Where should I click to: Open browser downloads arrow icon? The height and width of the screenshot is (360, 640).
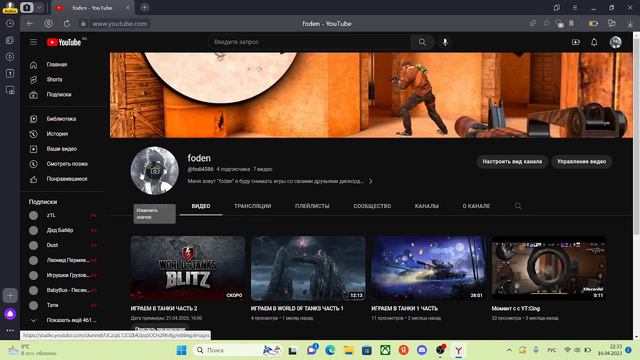[630, 24]
